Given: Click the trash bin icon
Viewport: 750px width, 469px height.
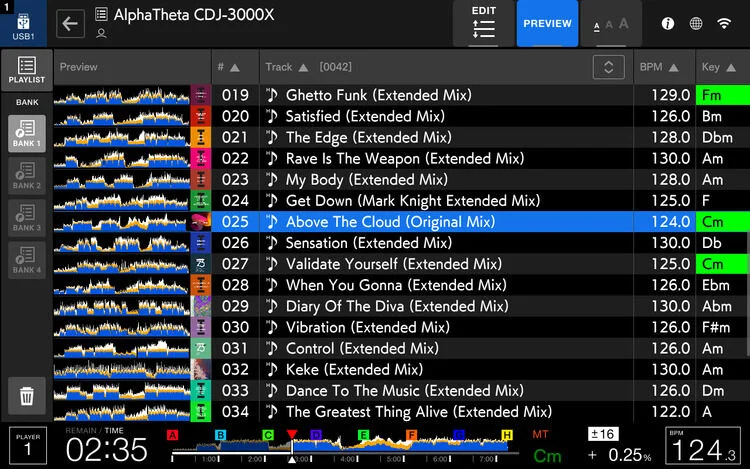Looking at the screenshot, I should tap(26, 396).
